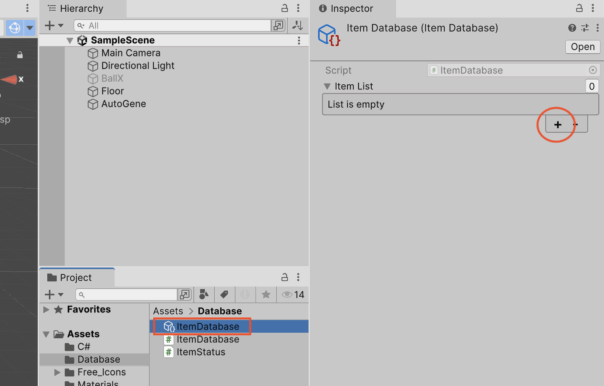Click the Item Database asset icon

click(329, 35)
